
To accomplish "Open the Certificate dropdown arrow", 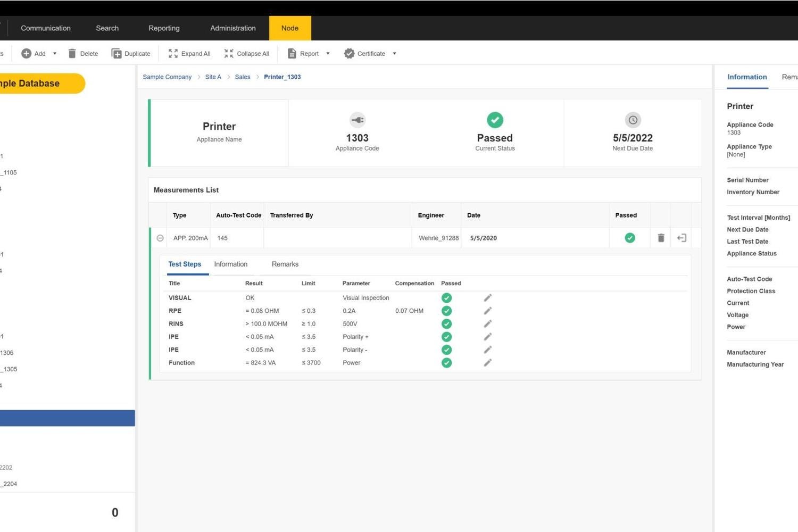I will click(394, 54).
